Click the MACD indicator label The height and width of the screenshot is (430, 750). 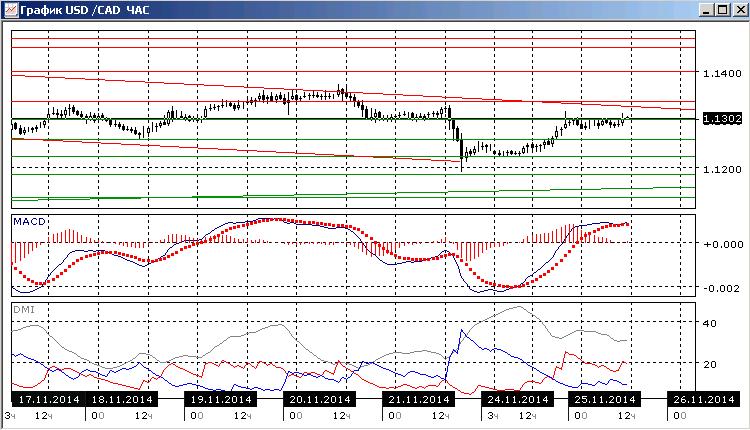click(x=29, y=221)
